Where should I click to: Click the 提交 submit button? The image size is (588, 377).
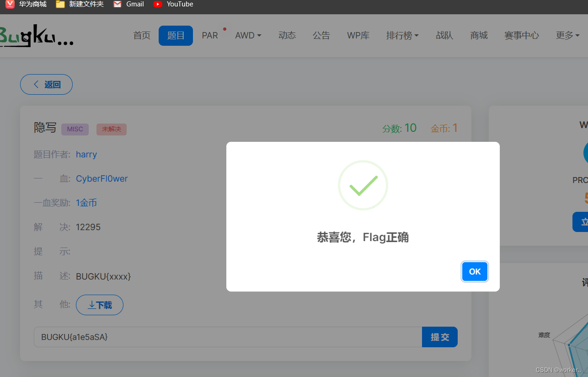point(440,337)
